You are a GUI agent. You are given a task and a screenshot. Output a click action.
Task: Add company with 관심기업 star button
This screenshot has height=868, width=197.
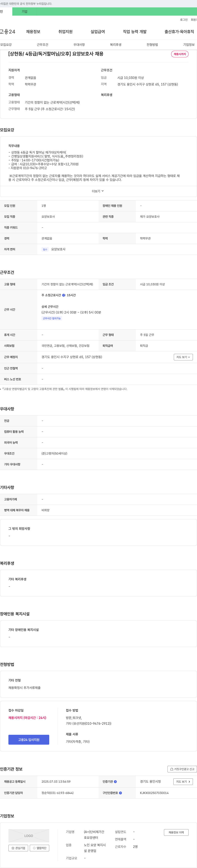pyautogui.click(x=18, y=848)
